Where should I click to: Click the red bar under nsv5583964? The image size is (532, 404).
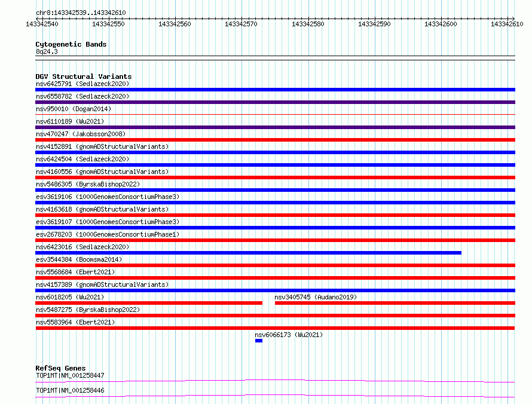[x=275, y=328]
